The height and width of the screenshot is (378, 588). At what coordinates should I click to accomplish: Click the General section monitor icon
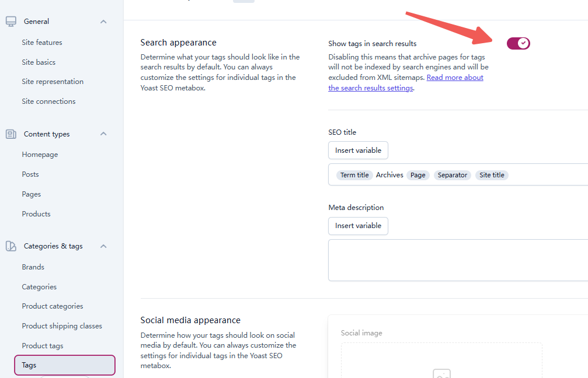click(x=11, y=21)
